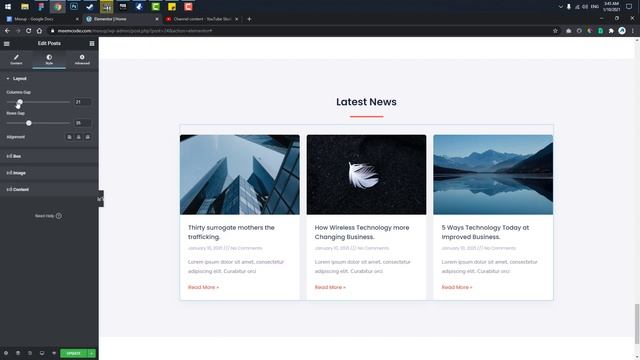Open Photoshop from the taskbar
Viewport: 640px width, 360px height.
(x=74, y=7)
